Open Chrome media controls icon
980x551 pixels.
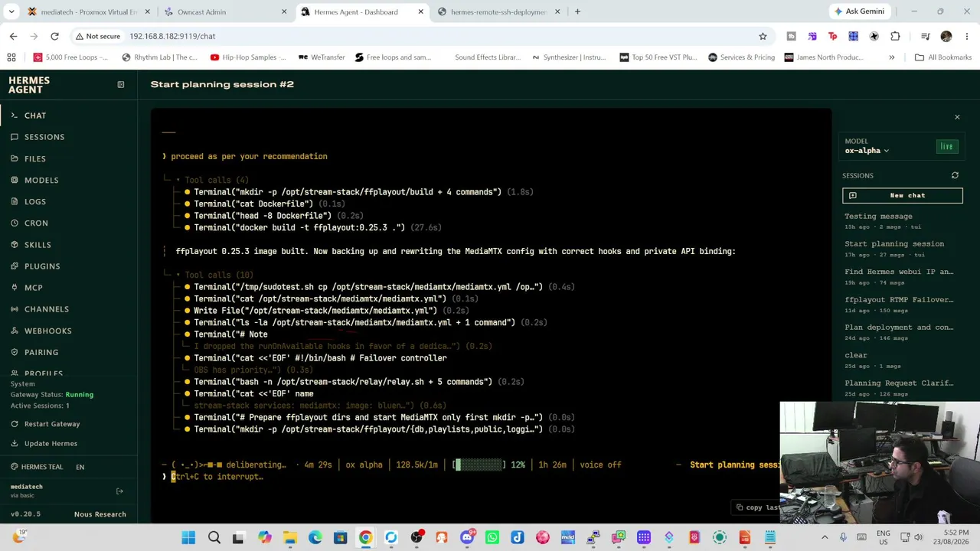[925, 36]
